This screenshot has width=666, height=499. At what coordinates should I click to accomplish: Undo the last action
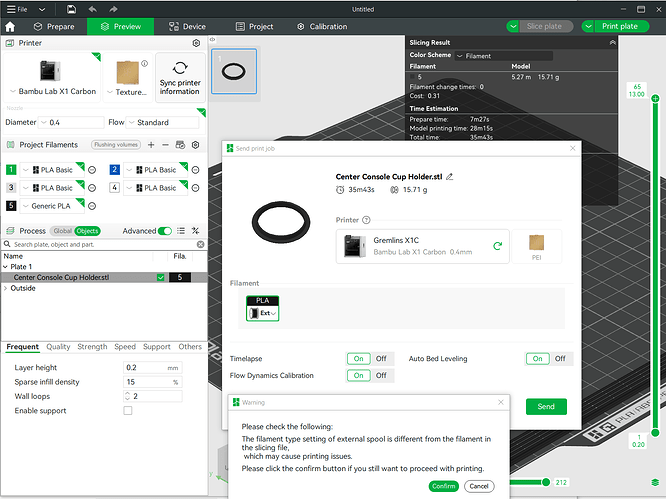[92, 9]
